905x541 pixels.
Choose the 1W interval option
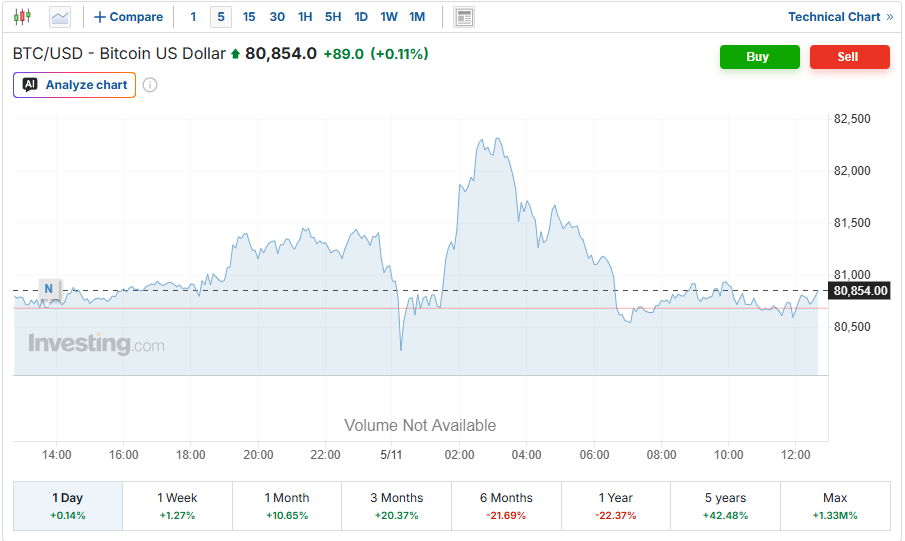388,17
